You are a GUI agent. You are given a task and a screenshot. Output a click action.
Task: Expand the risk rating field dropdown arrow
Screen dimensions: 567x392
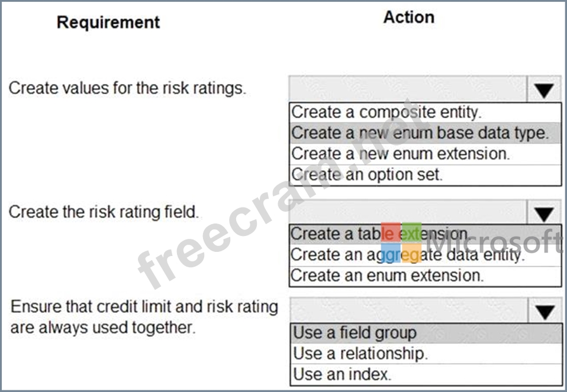coord(545,213)
